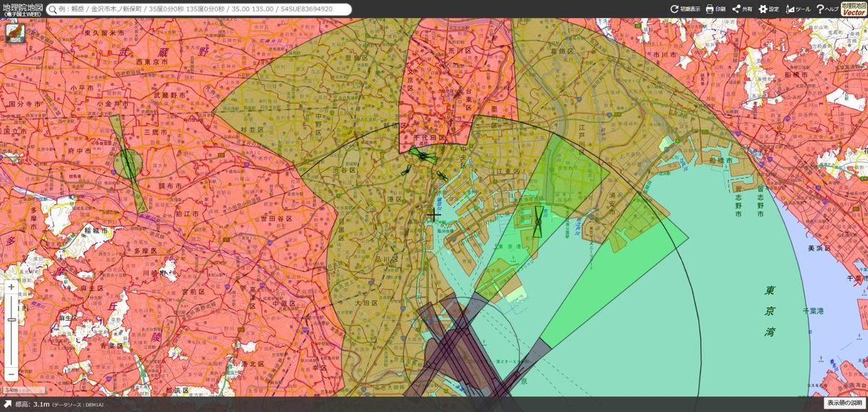Click the 地理院地図 logo
This screenshot has height=412, width=868.
click(x=21, y=9)
